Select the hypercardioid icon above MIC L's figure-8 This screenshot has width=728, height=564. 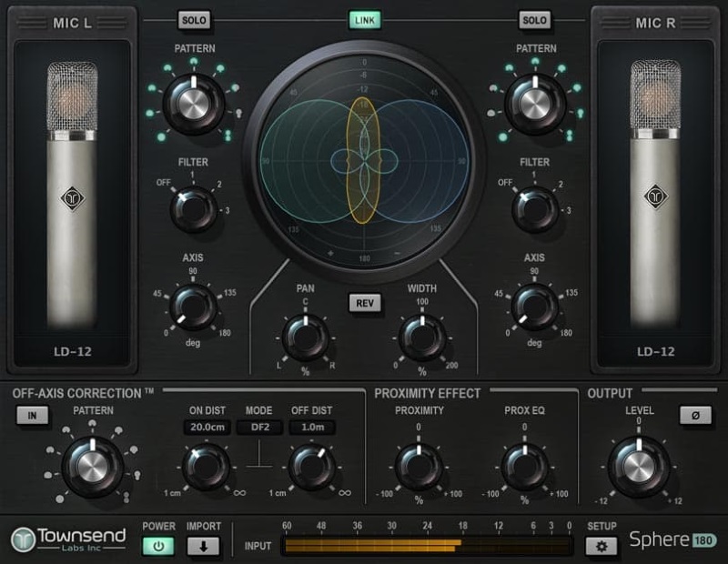tap(238, 113)
